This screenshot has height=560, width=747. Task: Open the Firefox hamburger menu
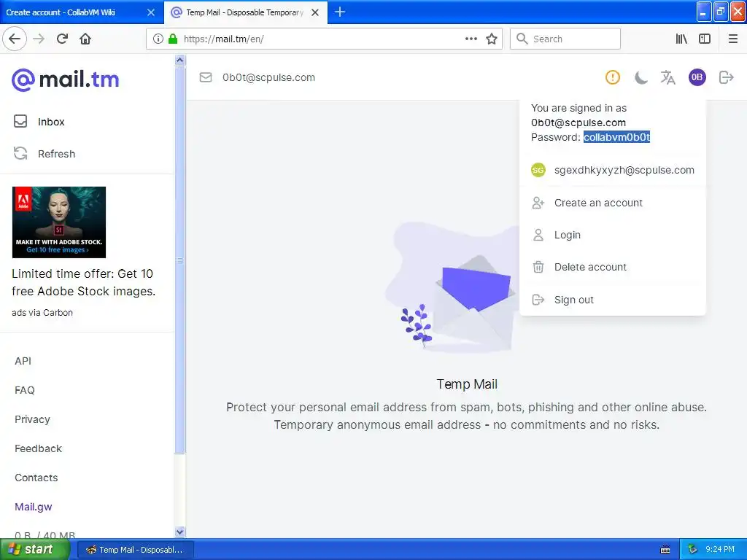(x=732, y=39)
